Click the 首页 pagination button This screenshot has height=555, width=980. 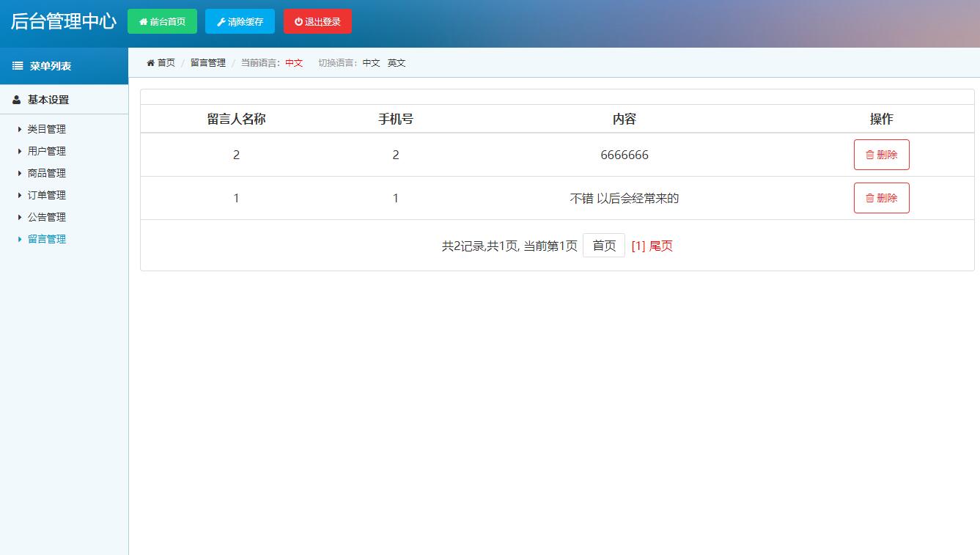(603, 245)
